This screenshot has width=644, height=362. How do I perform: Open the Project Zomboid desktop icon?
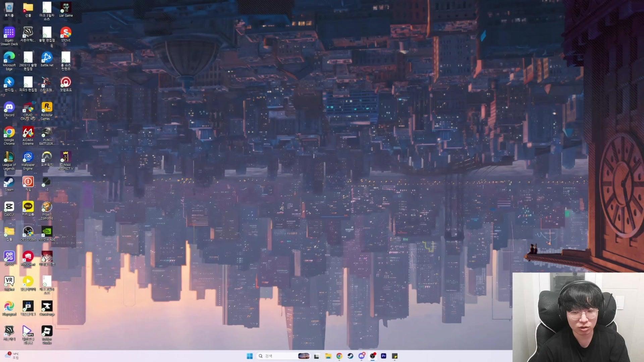[x=47, y=207]
